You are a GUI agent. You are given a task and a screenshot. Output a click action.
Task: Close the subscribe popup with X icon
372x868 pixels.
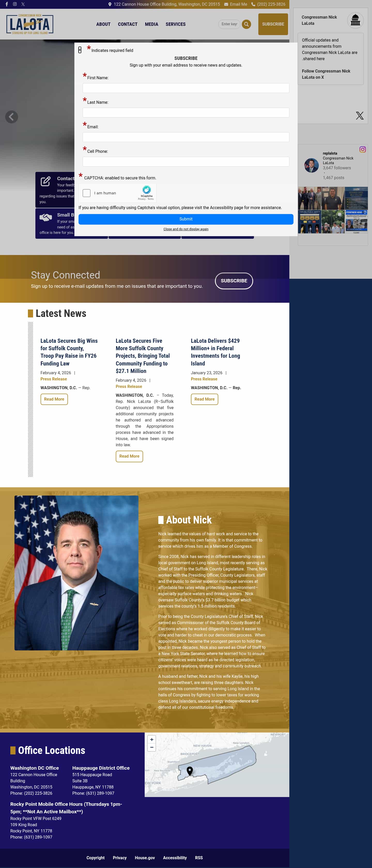point(80,50)
